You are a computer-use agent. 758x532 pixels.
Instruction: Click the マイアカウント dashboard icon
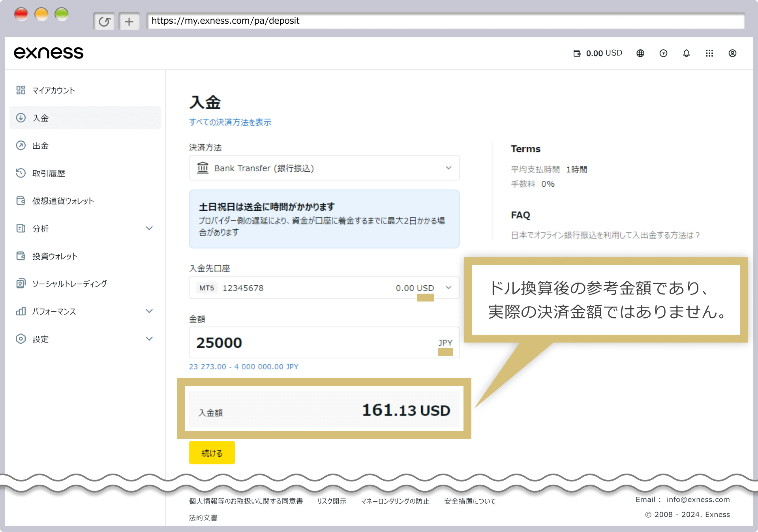tap(21, 90)
